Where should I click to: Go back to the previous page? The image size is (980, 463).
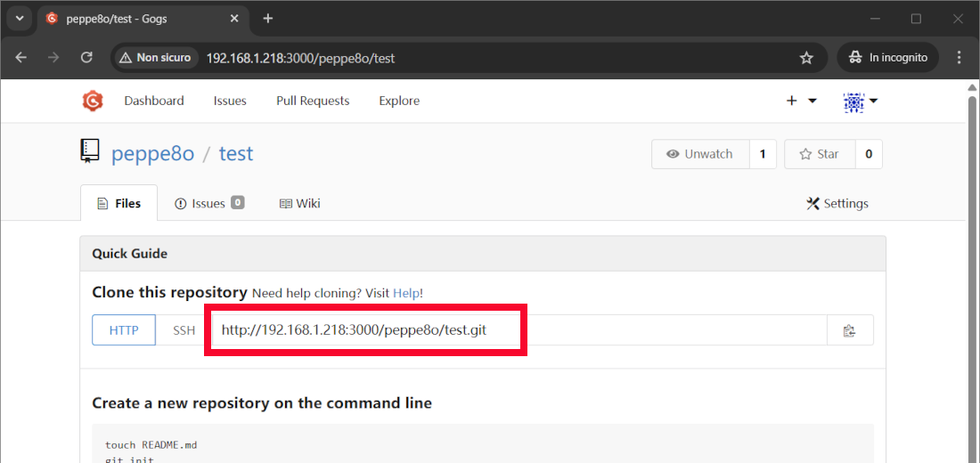21,58
